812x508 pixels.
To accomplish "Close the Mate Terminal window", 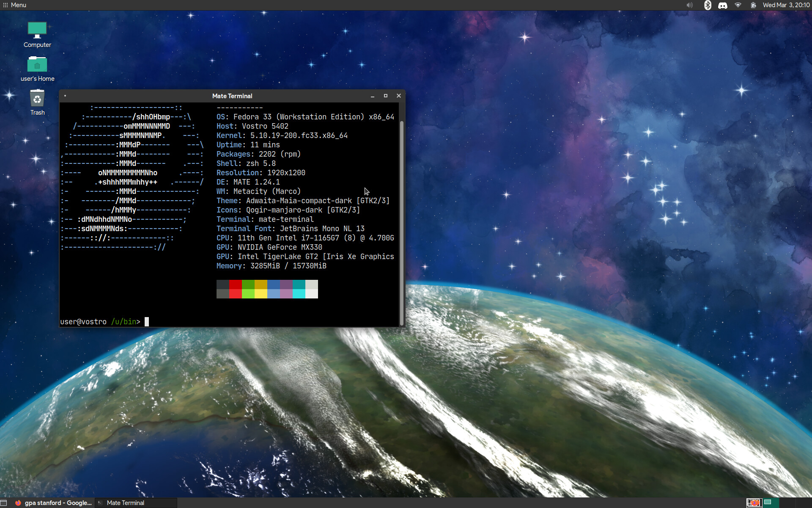I will tap(399, 96).
